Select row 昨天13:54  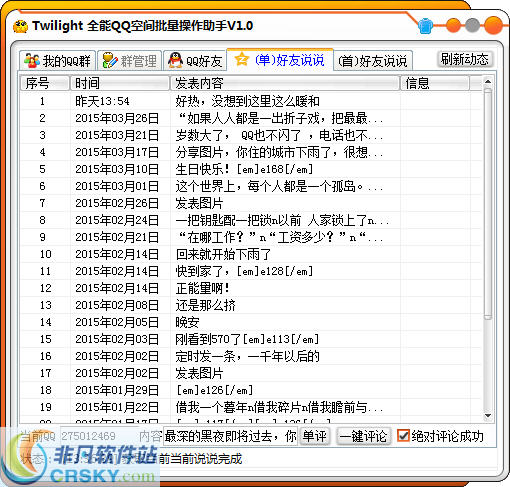pyautogui.click(x=251, y=101)
